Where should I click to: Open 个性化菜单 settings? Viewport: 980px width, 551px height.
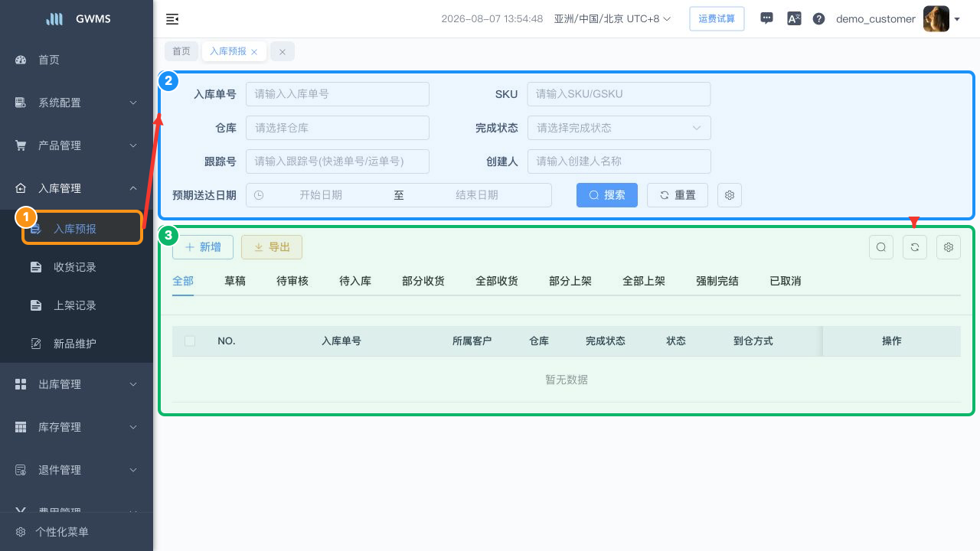(x=77, y=532)
